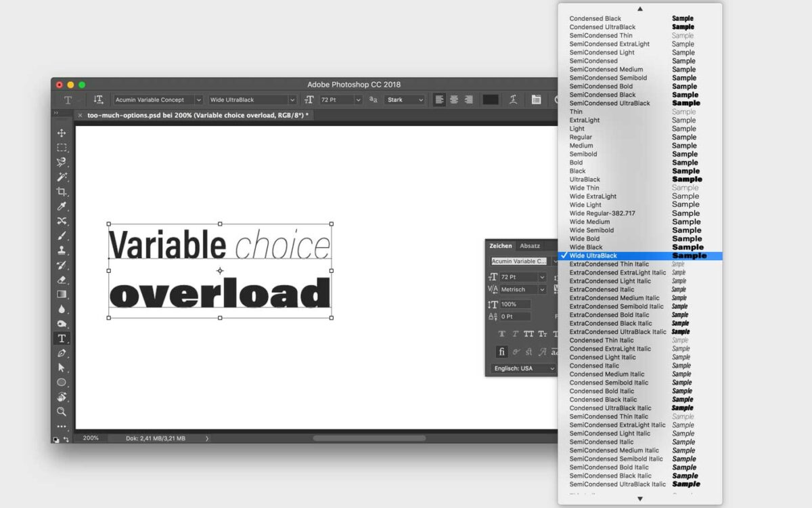This screenshot has width=812, height=508.
Task: Select the Move tool
Action: (x=62, y=133)
